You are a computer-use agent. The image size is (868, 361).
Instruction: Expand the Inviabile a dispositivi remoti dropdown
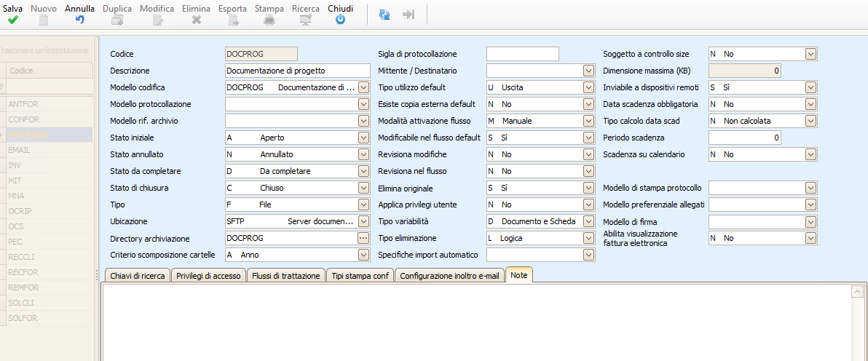[x=810, y=87]
